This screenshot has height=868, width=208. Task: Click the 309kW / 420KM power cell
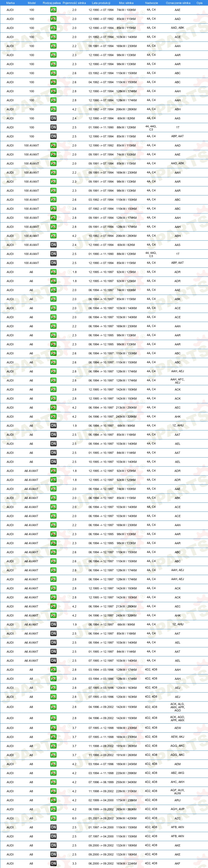(x=126, y=819)
